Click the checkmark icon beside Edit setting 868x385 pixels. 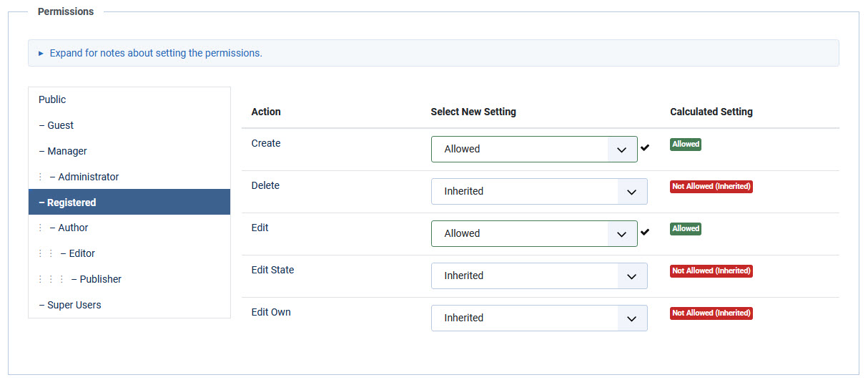tap(645, 233)
